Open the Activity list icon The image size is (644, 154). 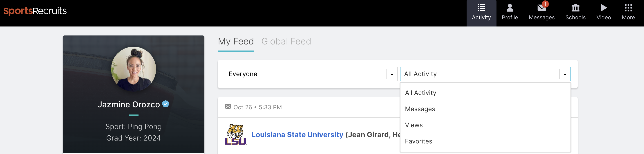click(x=481, y=8)
